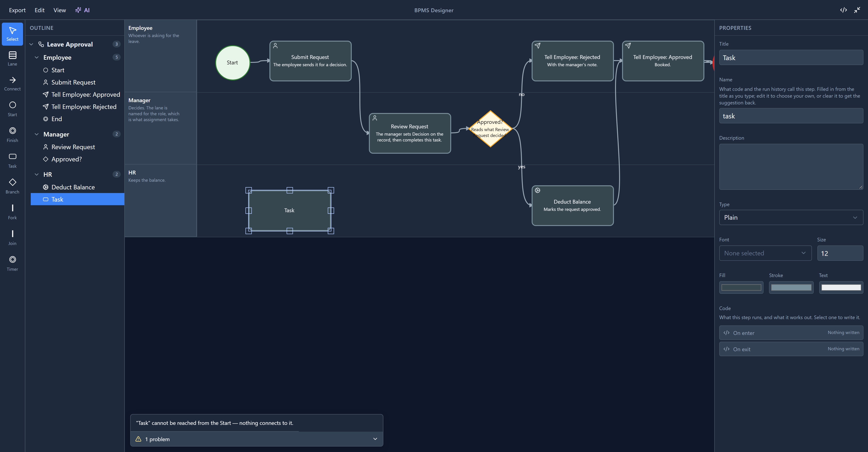Select the Join tool

(x=12, y=238)
